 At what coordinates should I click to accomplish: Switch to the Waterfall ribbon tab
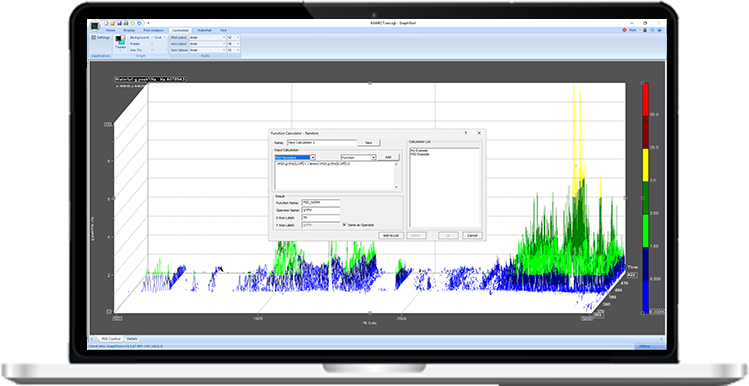(x=204, y=30)
